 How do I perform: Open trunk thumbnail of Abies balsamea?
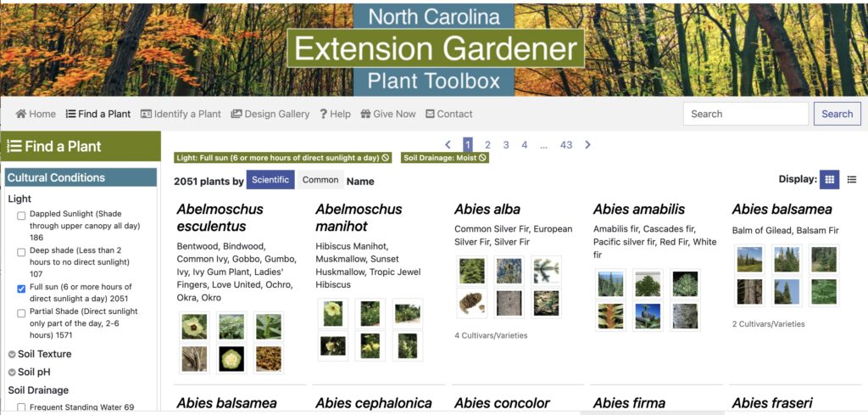coord(749,291)
